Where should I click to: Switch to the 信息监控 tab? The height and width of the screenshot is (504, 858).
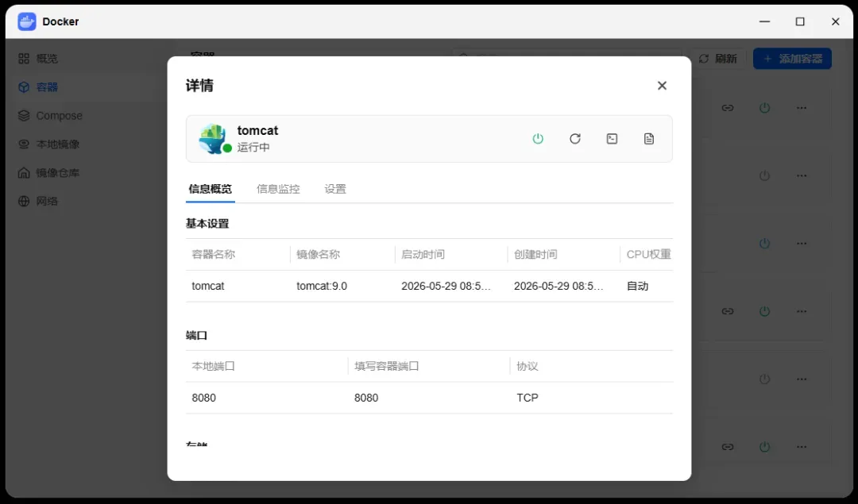point(278,189)
